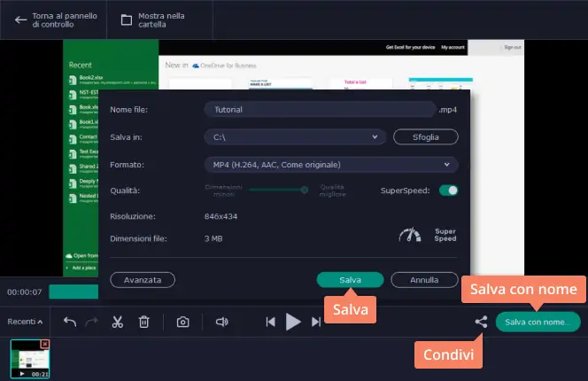This screenshot has height=381, width=588.
Task: Start playback with the play button
Action: (293, 322)
